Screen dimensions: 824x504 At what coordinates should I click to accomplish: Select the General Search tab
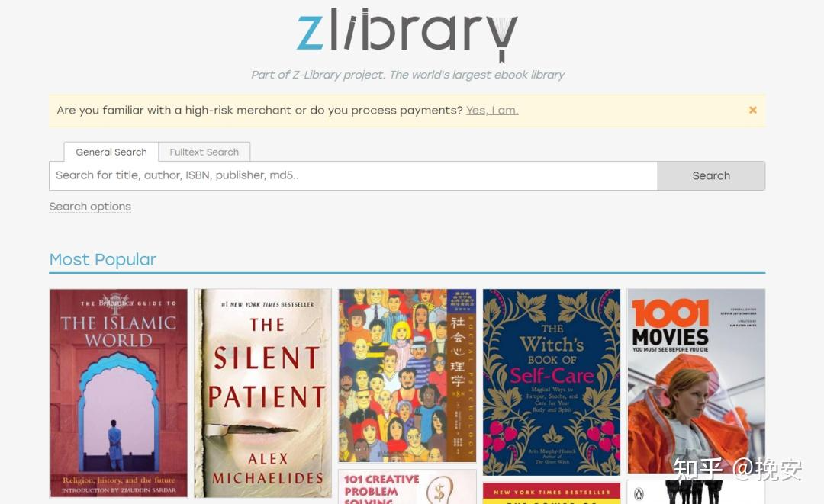[x=111, y=152]
